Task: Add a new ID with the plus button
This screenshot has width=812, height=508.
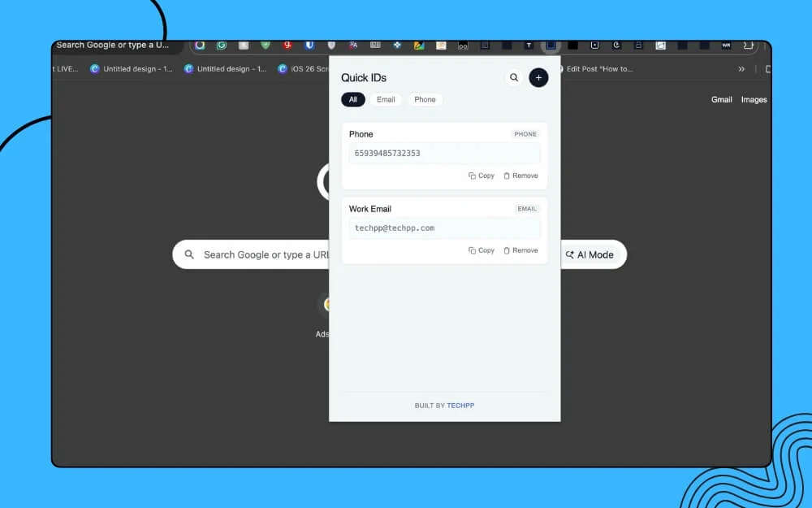Action: click(x=538, y=77)
